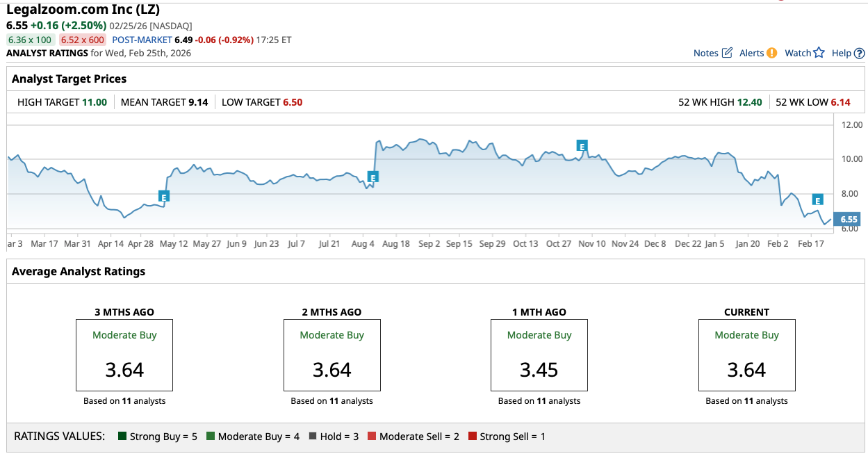Click the earnings E marker near Aug 4

[x=372, y=177]
